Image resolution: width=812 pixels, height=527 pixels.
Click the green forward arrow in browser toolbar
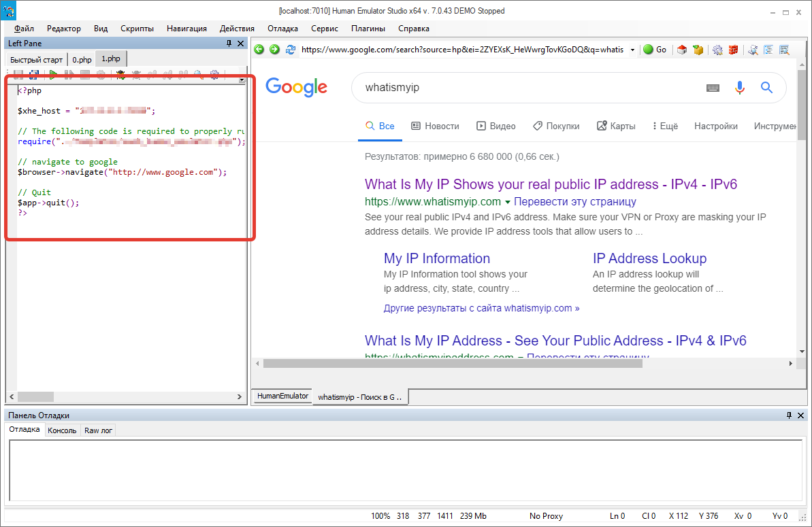tap(274, 50)
